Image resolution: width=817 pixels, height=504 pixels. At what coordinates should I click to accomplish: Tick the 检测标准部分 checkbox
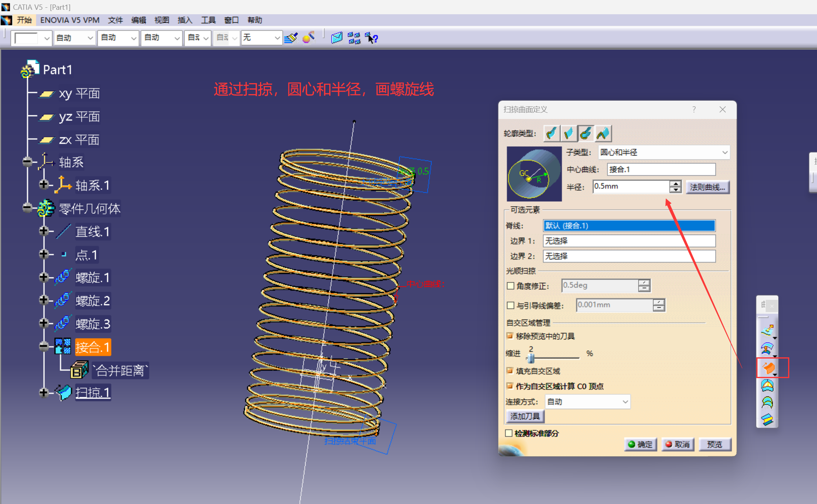click(509, 433)
